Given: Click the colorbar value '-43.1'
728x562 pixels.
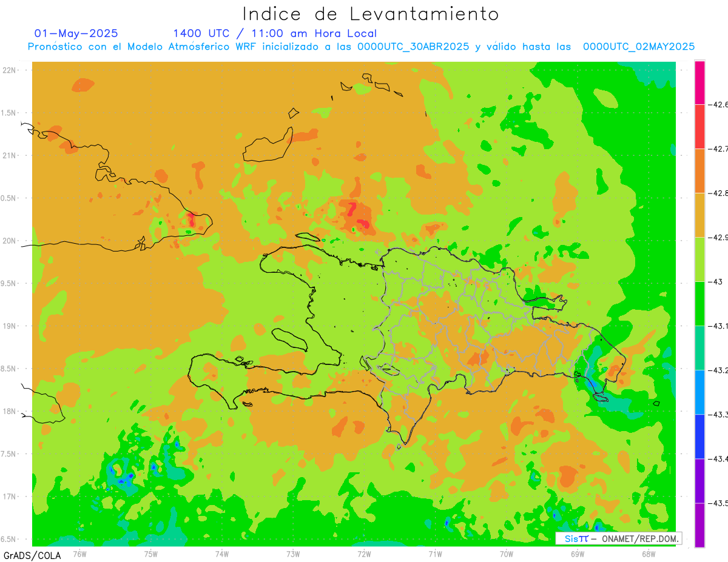Looking at the screenshot, I should click(x=718, y=326).
